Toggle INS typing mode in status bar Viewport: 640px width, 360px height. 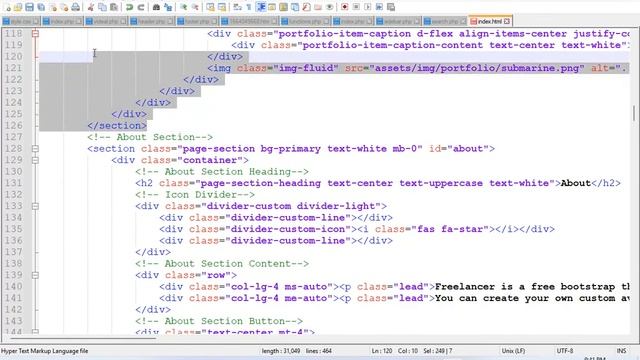(621, 351)
